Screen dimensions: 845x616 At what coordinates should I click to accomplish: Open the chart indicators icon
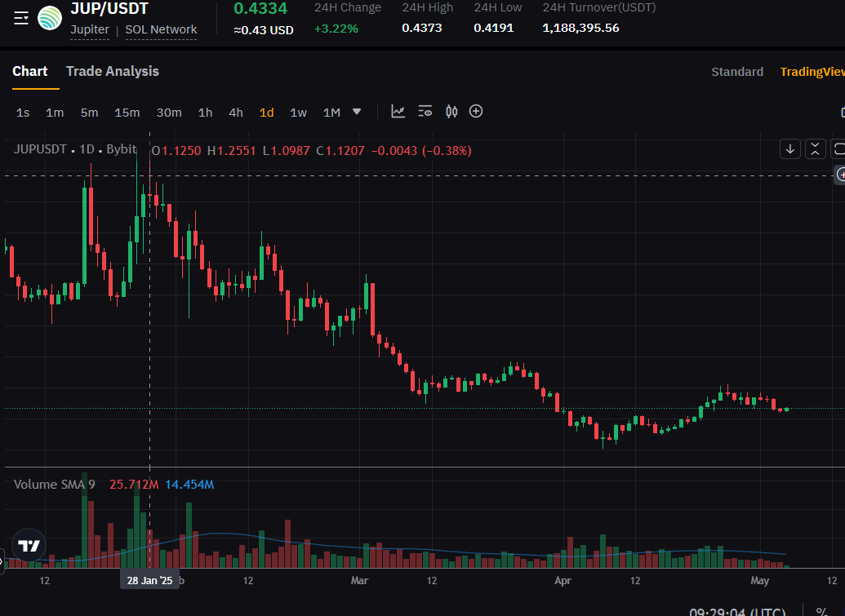[x=398, y=112]
